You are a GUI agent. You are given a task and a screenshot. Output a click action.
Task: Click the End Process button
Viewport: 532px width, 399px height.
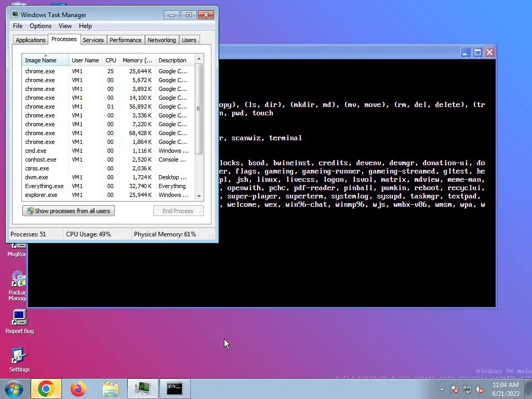(x=178, y=211)
